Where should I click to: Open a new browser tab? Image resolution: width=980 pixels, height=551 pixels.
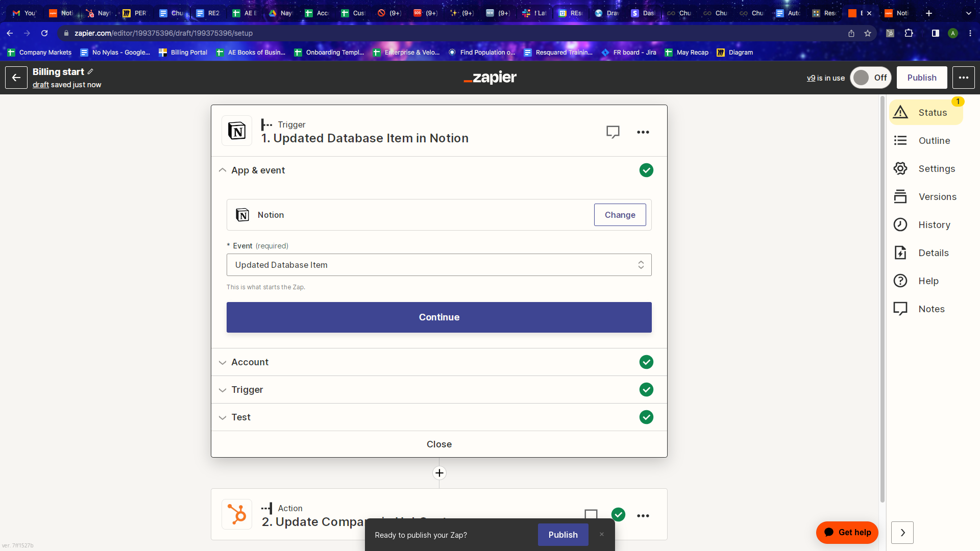929,13
